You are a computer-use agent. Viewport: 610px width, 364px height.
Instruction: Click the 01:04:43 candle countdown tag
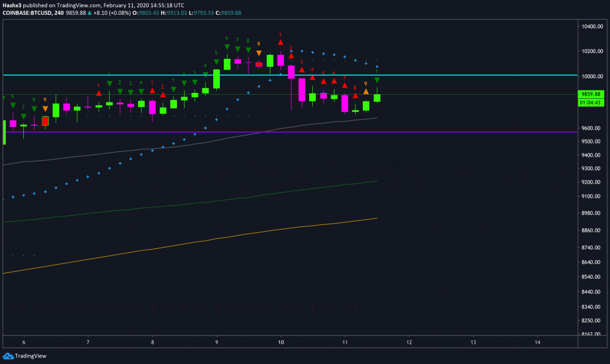click(591, 102)
